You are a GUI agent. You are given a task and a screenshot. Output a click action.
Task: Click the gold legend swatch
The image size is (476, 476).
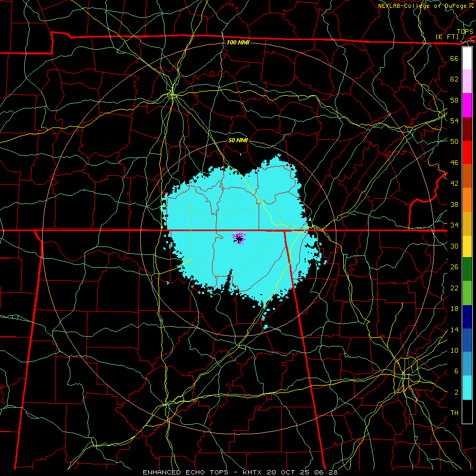point(467,224)
